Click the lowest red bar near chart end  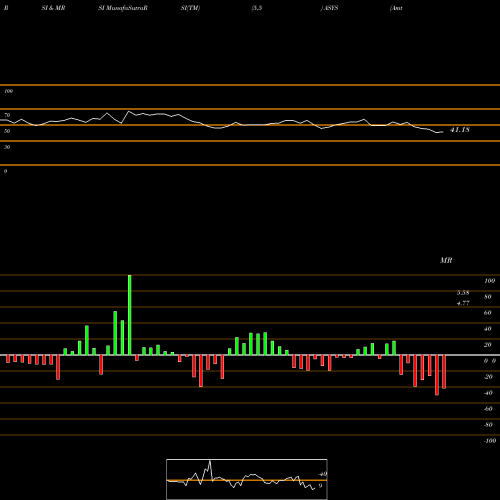pyautogui.click(x=437, y=375)
